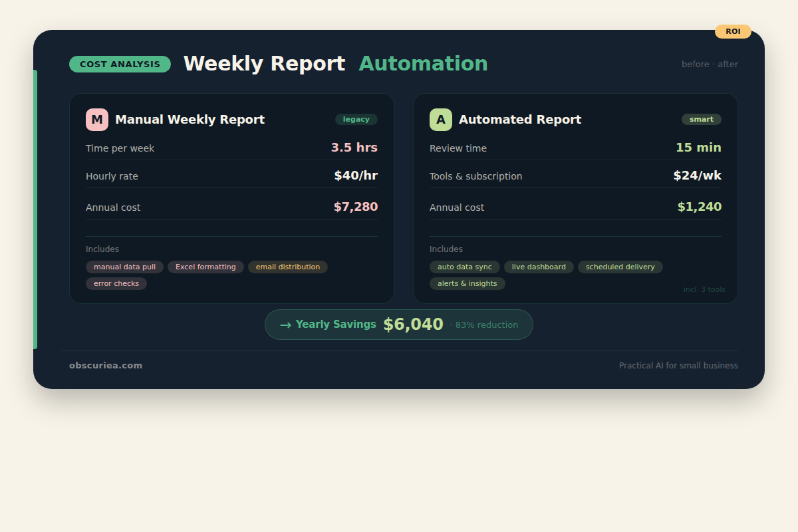Click the '$40/hr' value

356,176
